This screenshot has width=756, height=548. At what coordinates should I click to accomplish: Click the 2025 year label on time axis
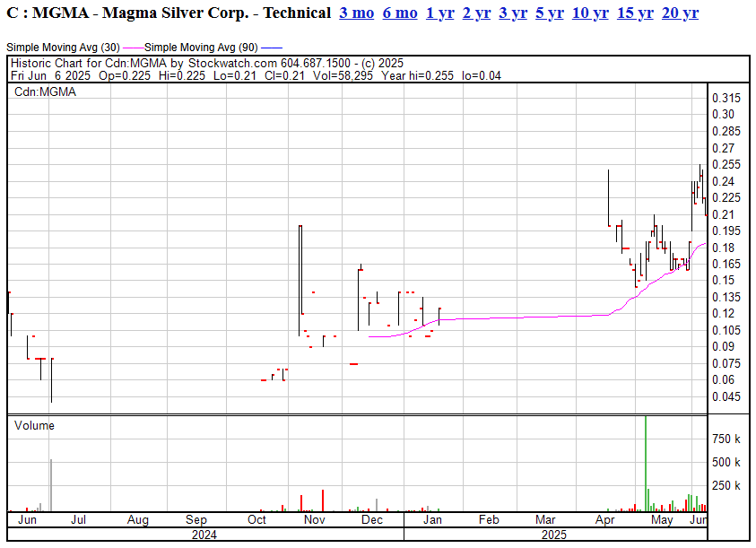(x=554, y=535)
